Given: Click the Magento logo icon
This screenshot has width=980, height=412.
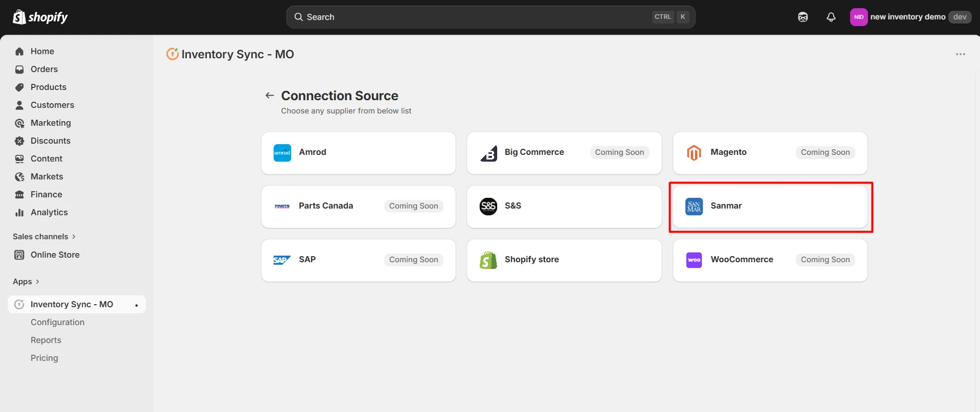Looking at the screenshot, I should (x=694, y=152).
